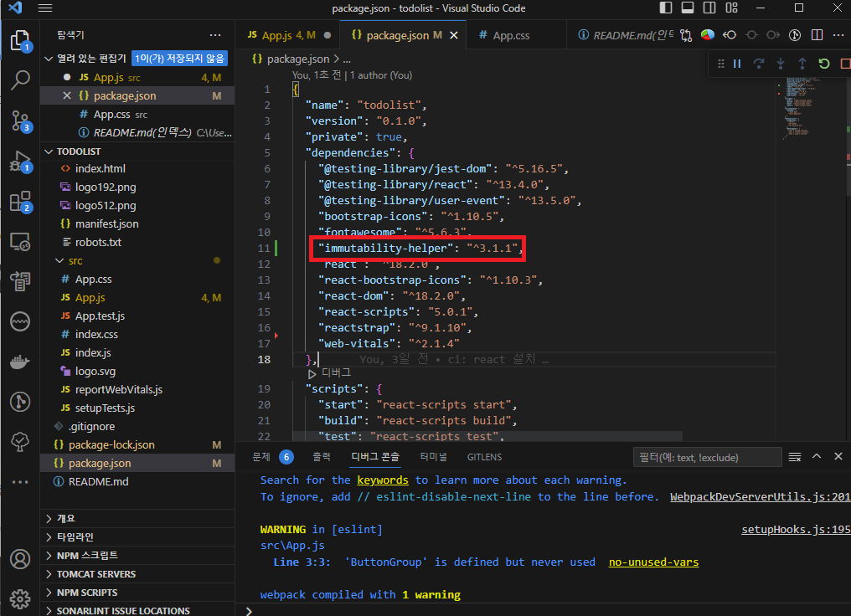Toggle word wrap list icon in debug console
851x616 pixels.
coord(795,457)
